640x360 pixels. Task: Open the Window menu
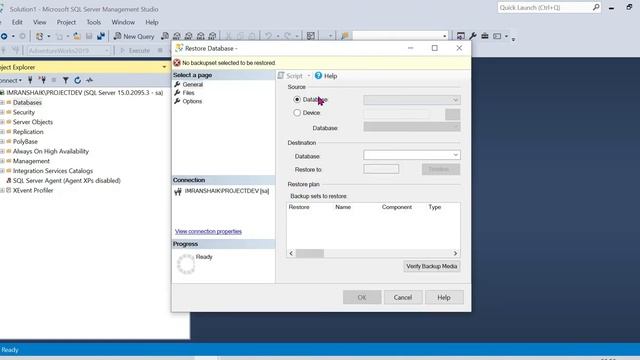pyautogui.click(x=123, y=22)
